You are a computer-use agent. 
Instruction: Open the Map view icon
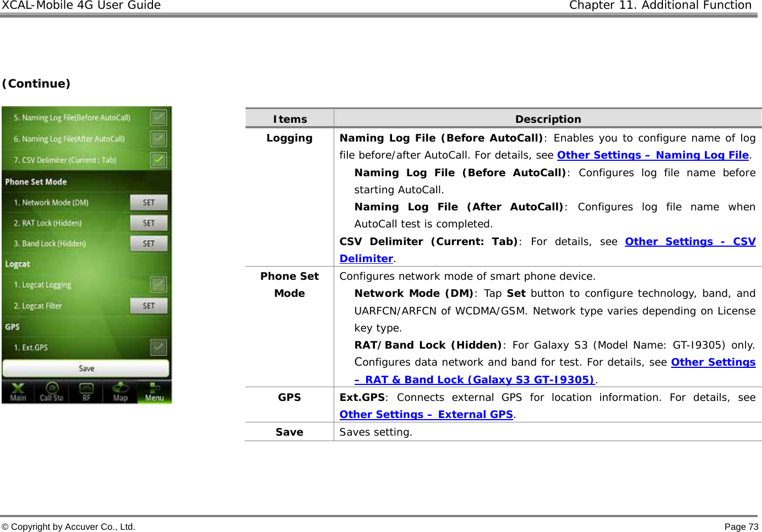pos(121,391)
